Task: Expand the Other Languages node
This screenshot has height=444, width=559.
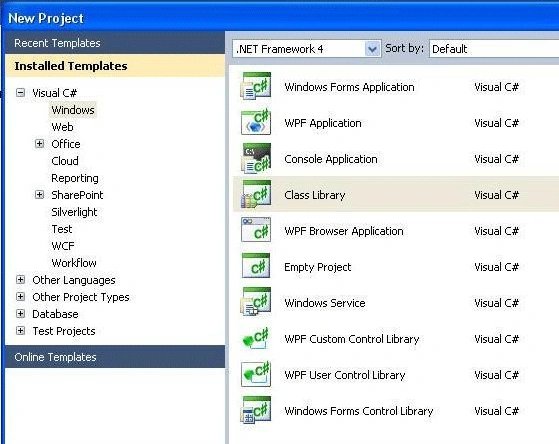Action: click(x=21, y=280)
